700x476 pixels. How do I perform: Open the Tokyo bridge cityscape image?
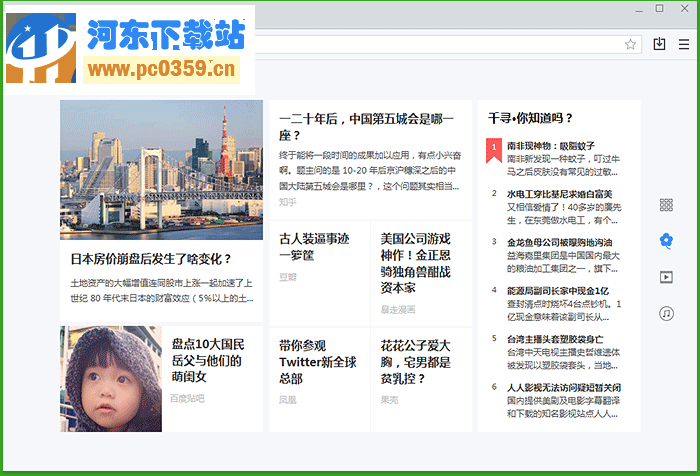click(162, 170)
